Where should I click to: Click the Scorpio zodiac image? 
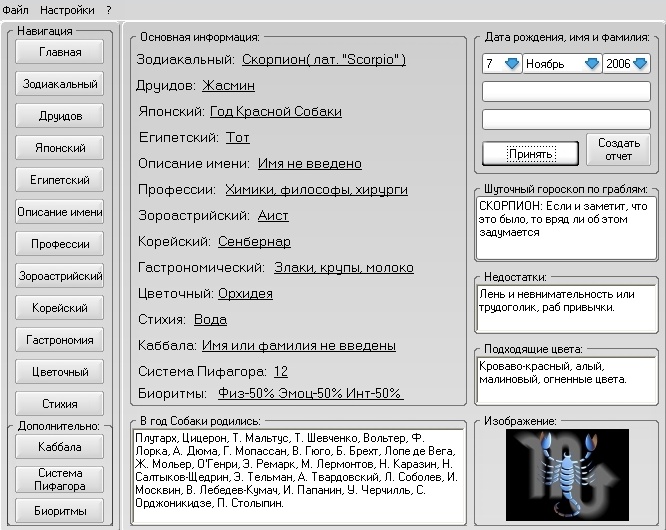click(x=567, y=475)
